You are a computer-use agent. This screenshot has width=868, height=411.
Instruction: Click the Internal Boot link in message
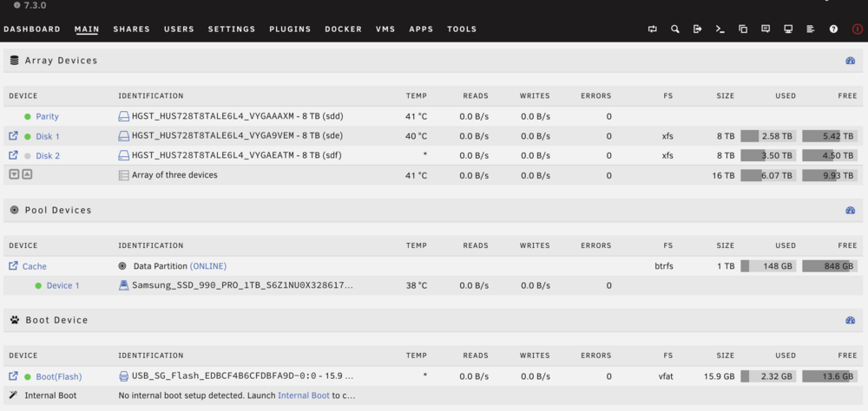click(304, 395)
